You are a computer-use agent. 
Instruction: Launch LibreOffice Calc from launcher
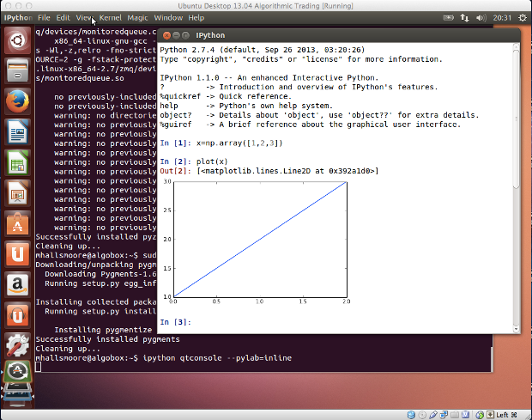(x=17, y=162)
